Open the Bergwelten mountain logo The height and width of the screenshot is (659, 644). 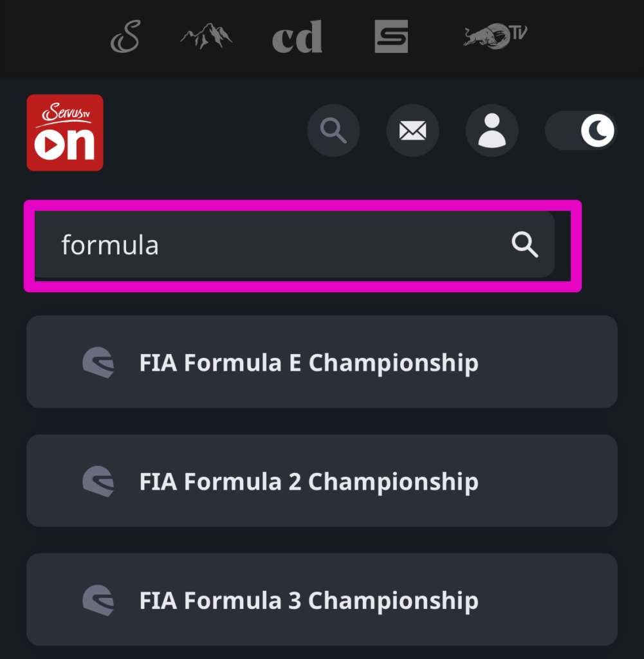pos(206,37)
